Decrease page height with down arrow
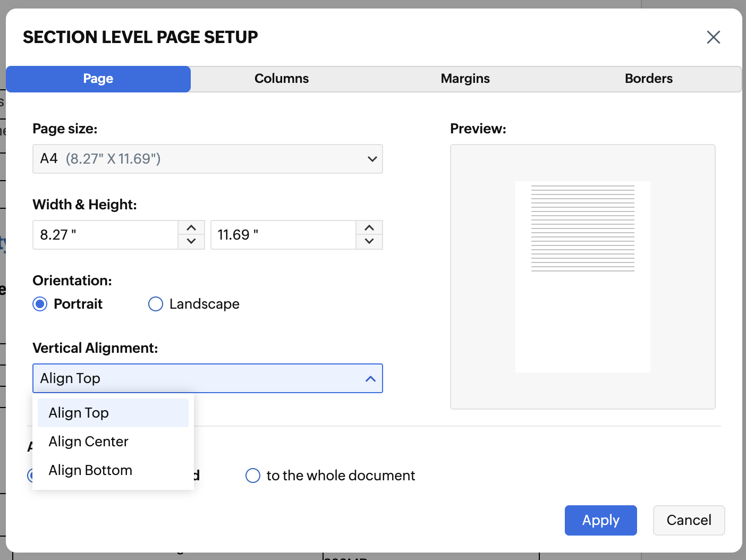Screen dimensions: 746x560 coord(369,242)
